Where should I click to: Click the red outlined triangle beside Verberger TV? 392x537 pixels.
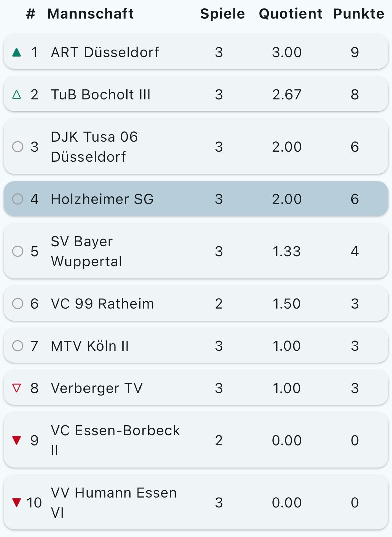[x=17, y=388]
